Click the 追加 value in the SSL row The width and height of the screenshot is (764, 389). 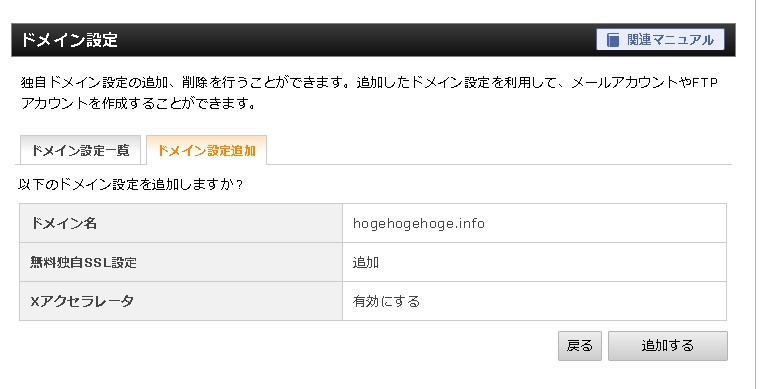coord(365,262)
